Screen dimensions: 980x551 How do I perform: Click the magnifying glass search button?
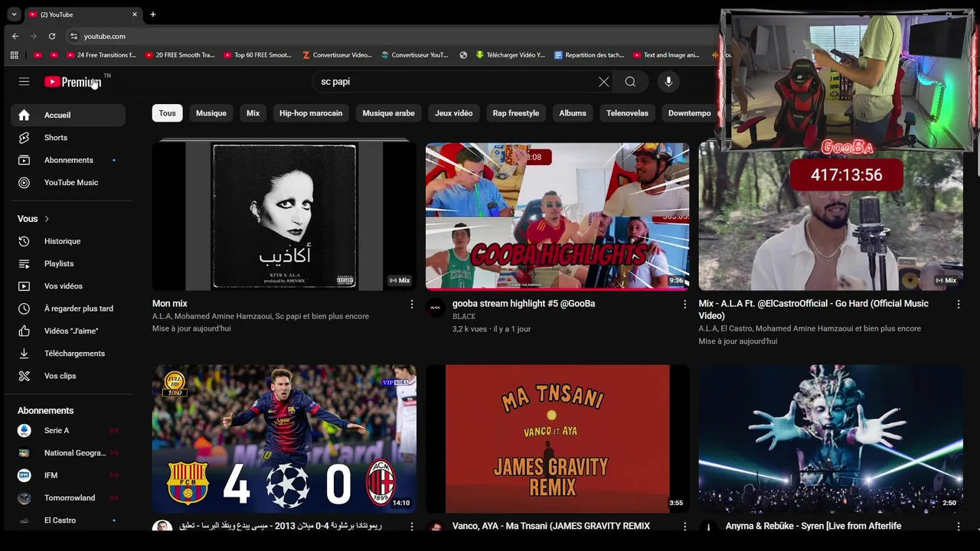click(630, 82)
